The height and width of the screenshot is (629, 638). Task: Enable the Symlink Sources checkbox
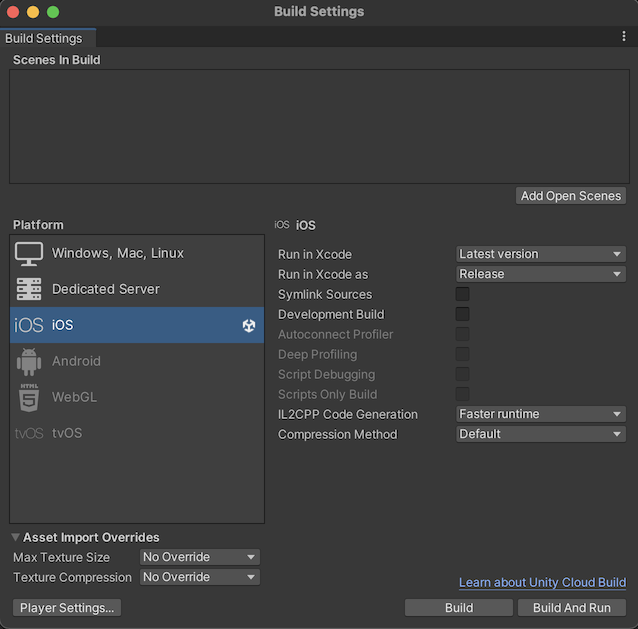pyautogui.click(x=462, y=294)
